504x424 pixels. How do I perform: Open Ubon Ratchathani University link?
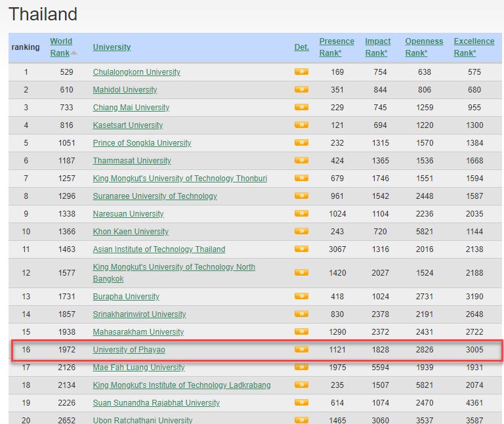[142, 420]
